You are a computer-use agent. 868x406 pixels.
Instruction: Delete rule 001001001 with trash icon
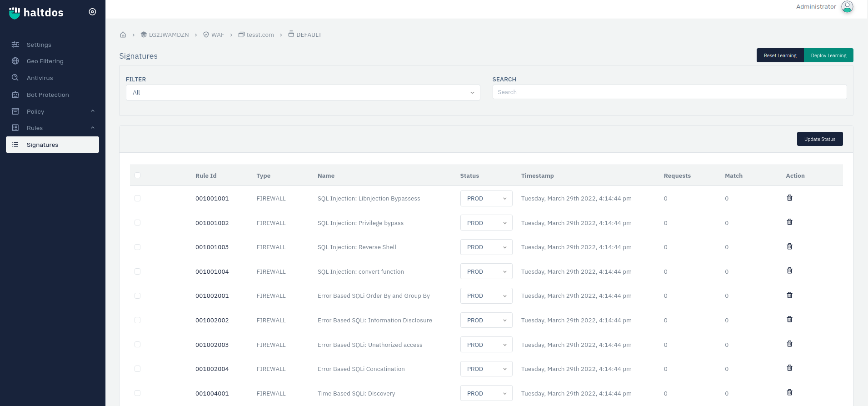coord(789,198)
